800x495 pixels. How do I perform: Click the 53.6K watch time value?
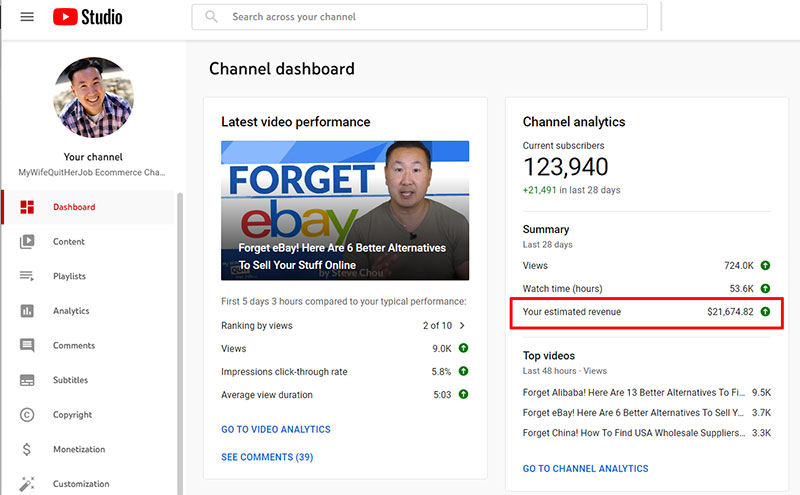point(741,288)
